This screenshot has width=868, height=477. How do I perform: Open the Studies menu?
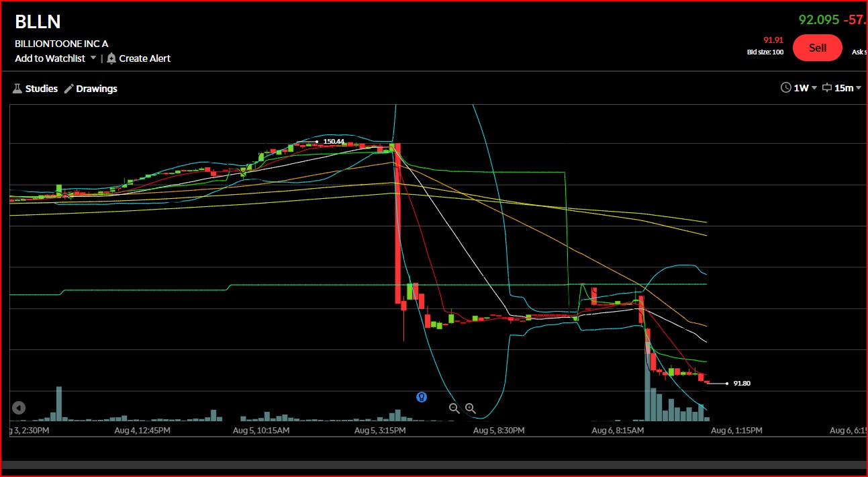pos(35,89)
